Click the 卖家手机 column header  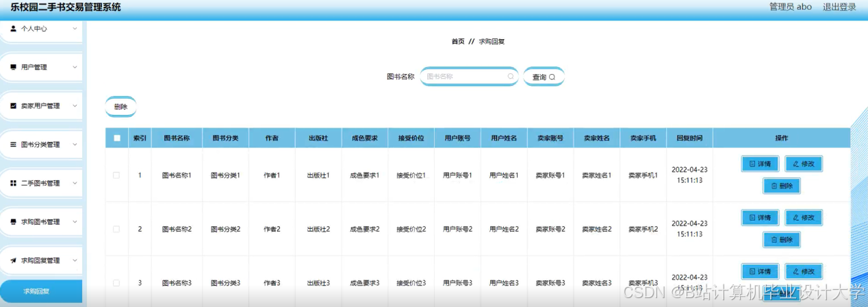[643, 138]
